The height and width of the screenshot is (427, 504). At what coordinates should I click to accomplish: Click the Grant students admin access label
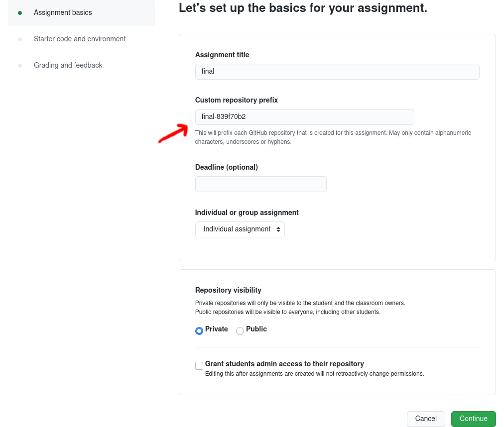[x=284, y=364]
